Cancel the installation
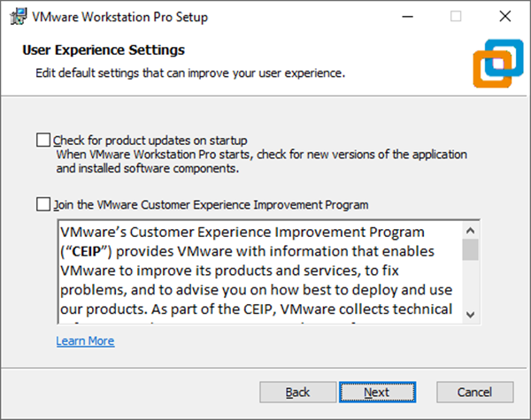This screenshot has height=420, width=531. tap(474, 392)
